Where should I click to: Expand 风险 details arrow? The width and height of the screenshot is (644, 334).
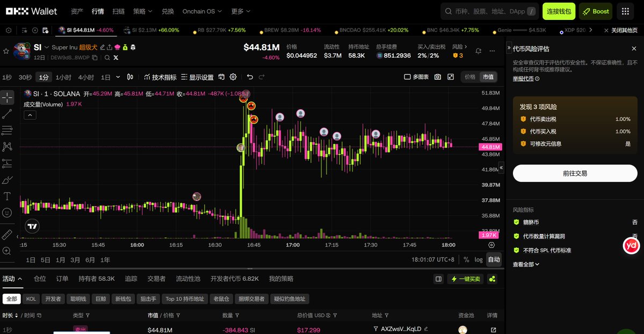(466, 47)
